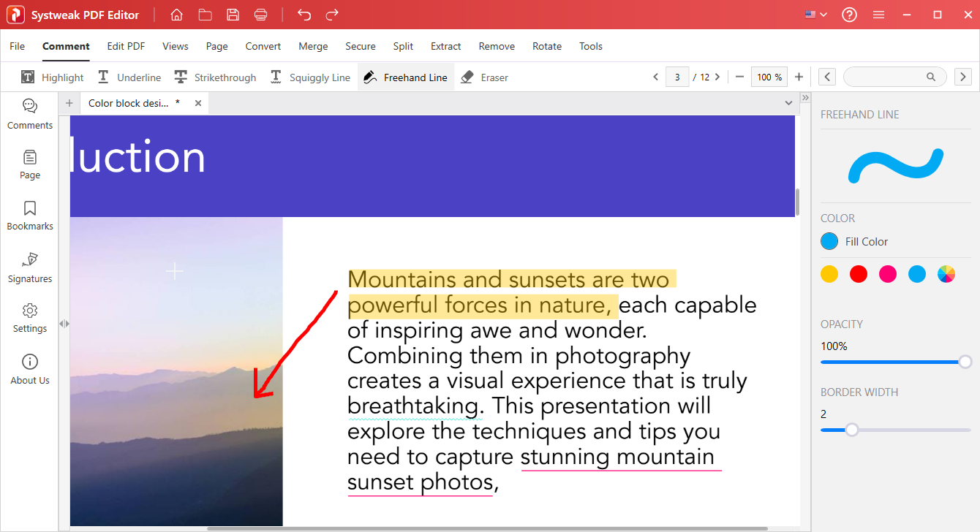Switch to the Comment menu tab

tap(66, 46)
